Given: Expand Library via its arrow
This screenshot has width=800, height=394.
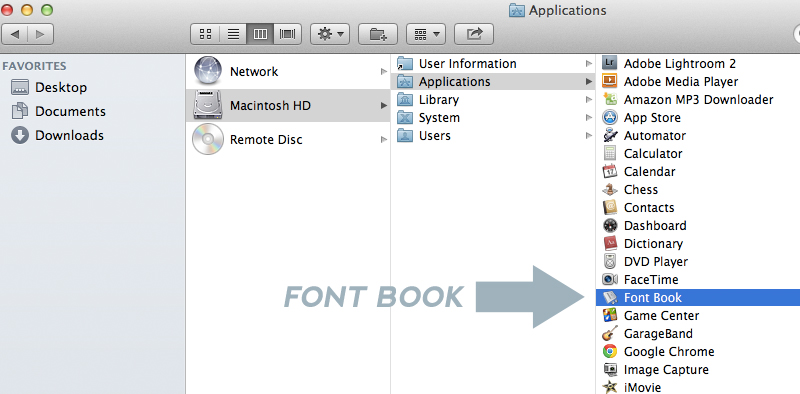Looking at the screenshot, I should coord(589,100).
